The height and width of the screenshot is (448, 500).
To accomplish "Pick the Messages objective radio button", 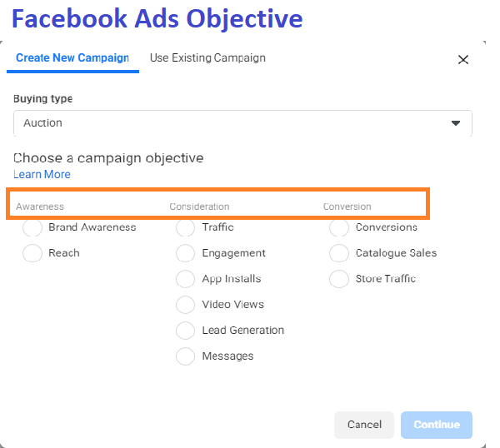I will pyautogui.click(x=186, y=356).
